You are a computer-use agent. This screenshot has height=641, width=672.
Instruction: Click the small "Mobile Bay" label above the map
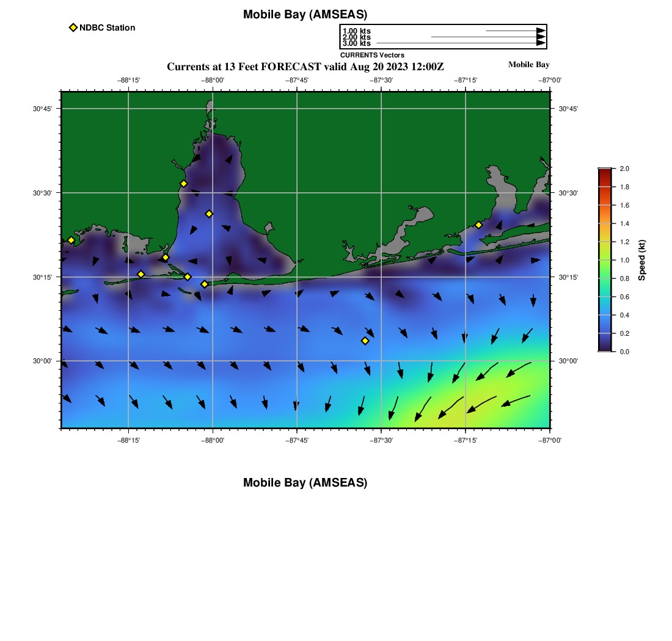tap(528, 65)
